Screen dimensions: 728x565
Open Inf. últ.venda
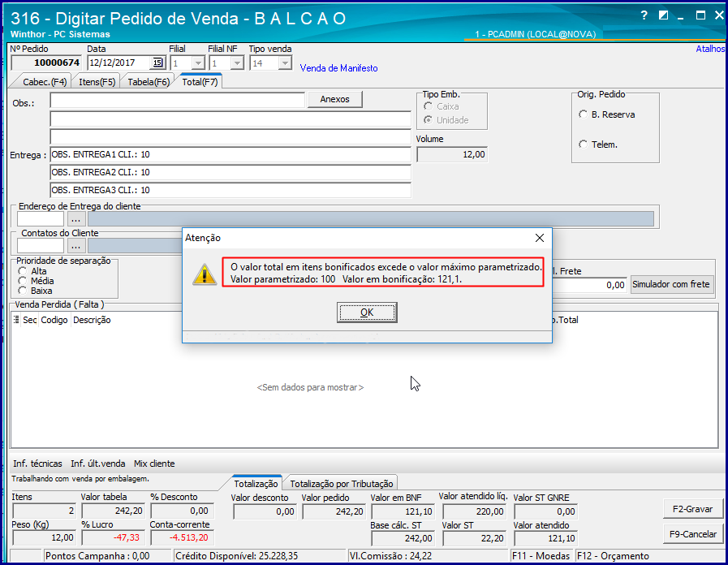(97, 464)
